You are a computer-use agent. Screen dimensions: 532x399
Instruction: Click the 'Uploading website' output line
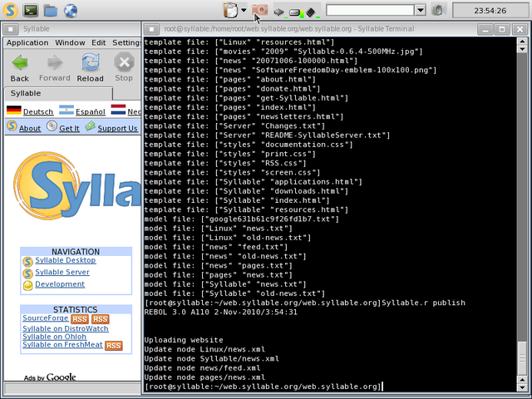[184, 340]
